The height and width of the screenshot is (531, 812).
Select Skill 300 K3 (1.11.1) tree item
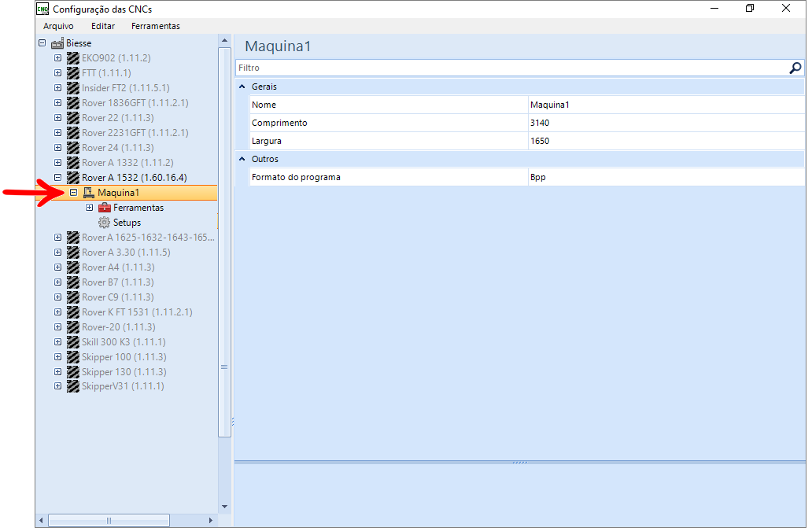[x=124, y=342]
